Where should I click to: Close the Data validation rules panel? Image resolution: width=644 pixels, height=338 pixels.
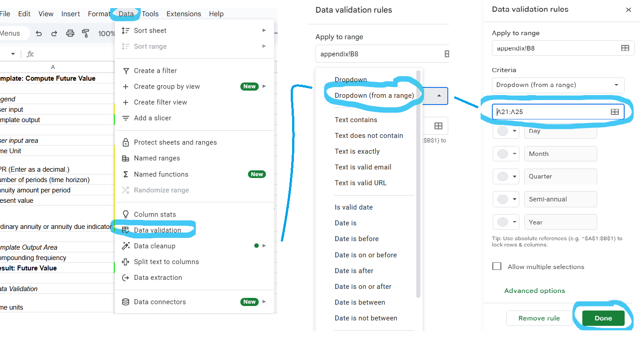(628, 10)
